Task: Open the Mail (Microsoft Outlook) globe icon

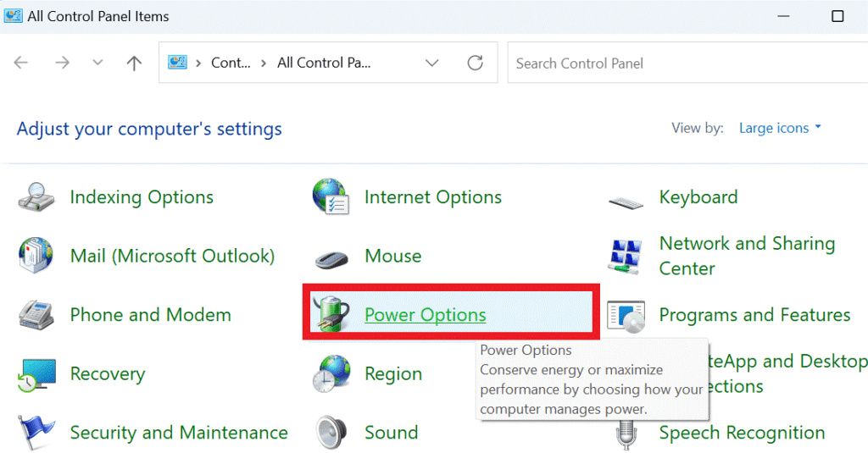Action: [x=36, y=256]
